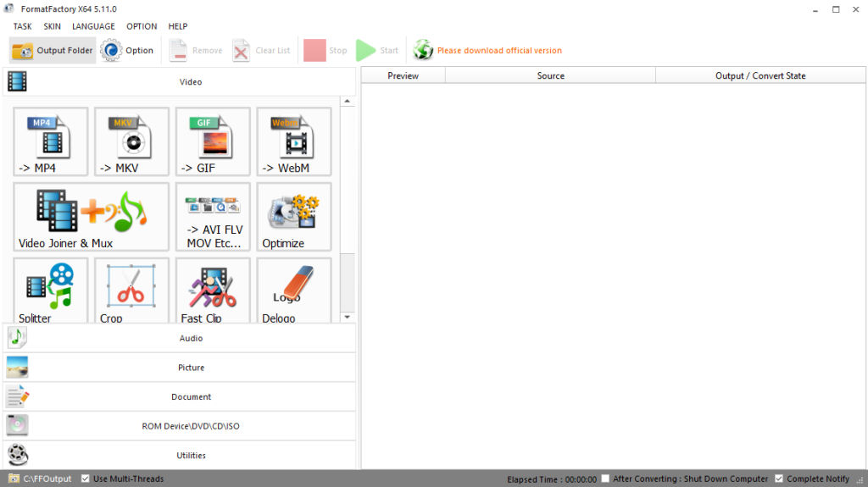Click the video panel scroll up arrow
The height and width of the screenshot is (487, 868).
pyautogui.click(x=347, y=102)
